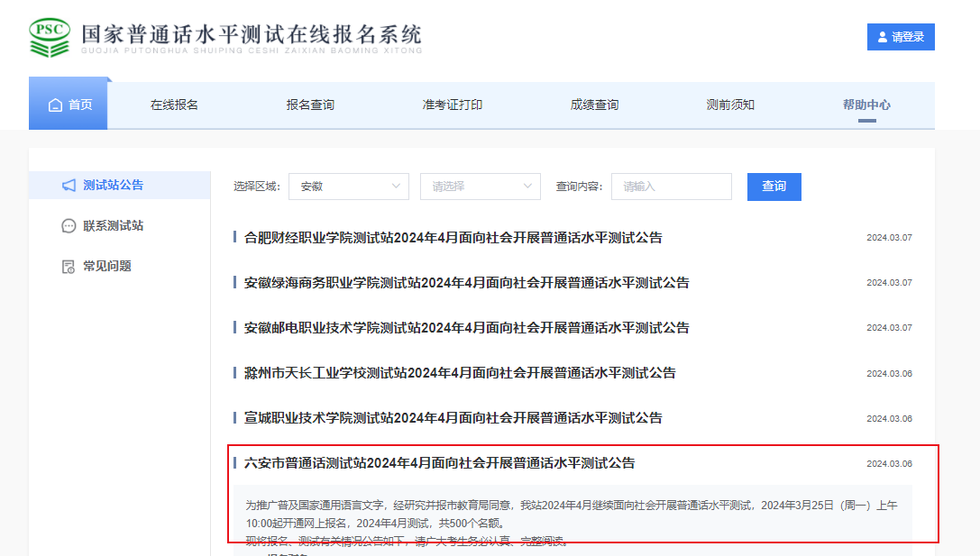Open the 帮助中心 tab
980x556 pixels.
click(866, 105)
